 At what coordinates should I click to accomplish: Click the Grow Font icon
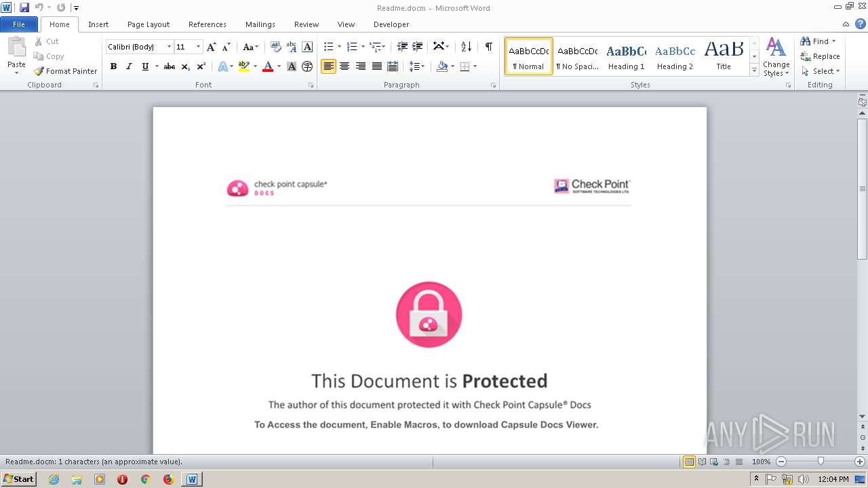212,47
